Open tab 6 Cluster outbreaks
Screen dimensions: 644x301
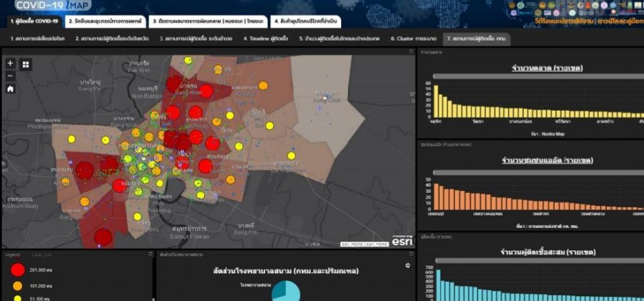[412, 39]
